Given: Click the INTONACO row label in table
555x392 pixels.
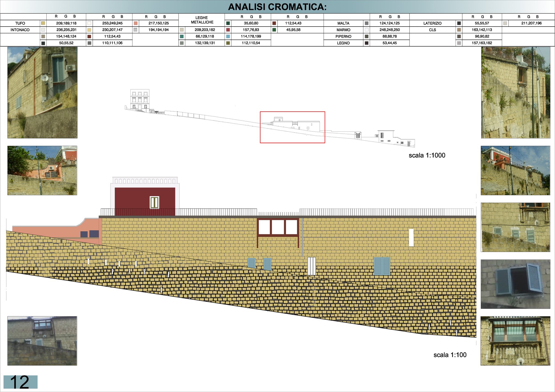Looking at the screenshot, I should coord(20,30).
